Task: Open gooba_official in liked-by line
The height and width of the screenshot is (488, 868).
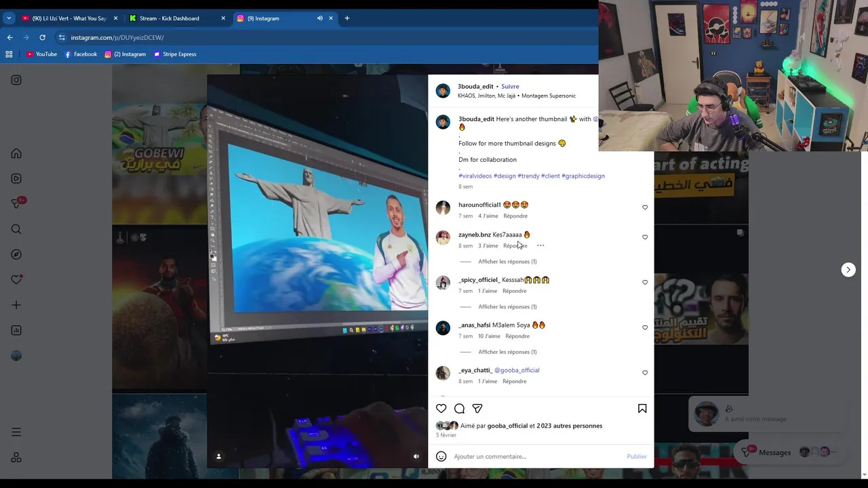Action: (507, 426)
